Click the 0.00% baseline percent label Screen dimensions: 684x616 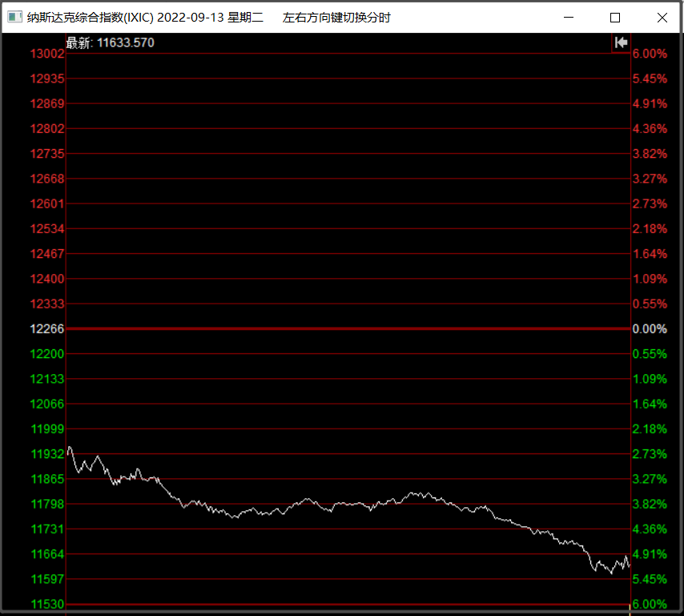650,329
